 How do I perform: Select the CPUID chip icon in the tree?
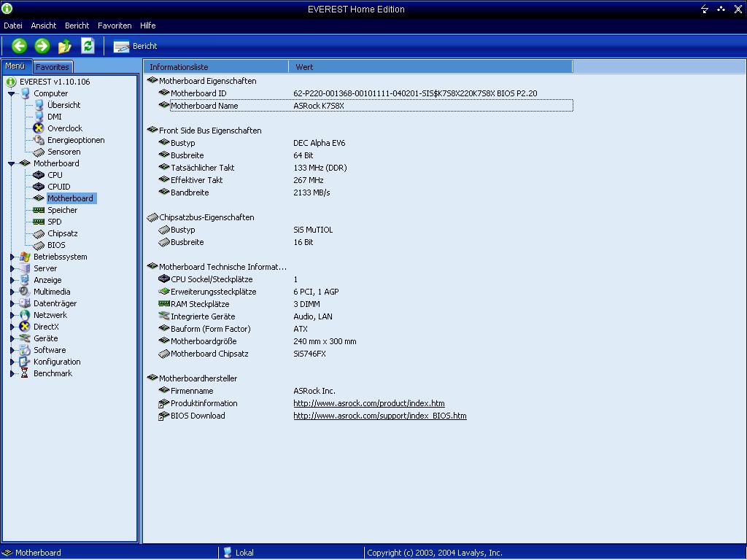pyautogui.click(x=39, y=187)
